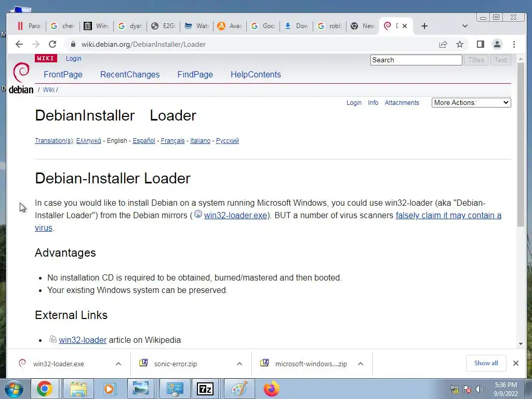
Task: Click globe icon before win32-loader.exe link
Action: pyautogui.click(x=198, y=214)
